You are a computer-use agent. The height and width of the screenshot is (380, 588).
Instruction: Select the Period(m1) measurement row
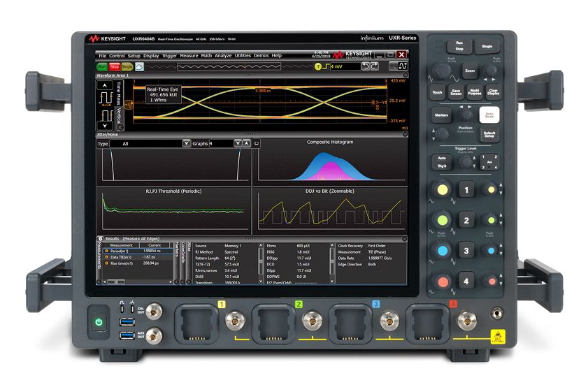[x=137, y=251]
